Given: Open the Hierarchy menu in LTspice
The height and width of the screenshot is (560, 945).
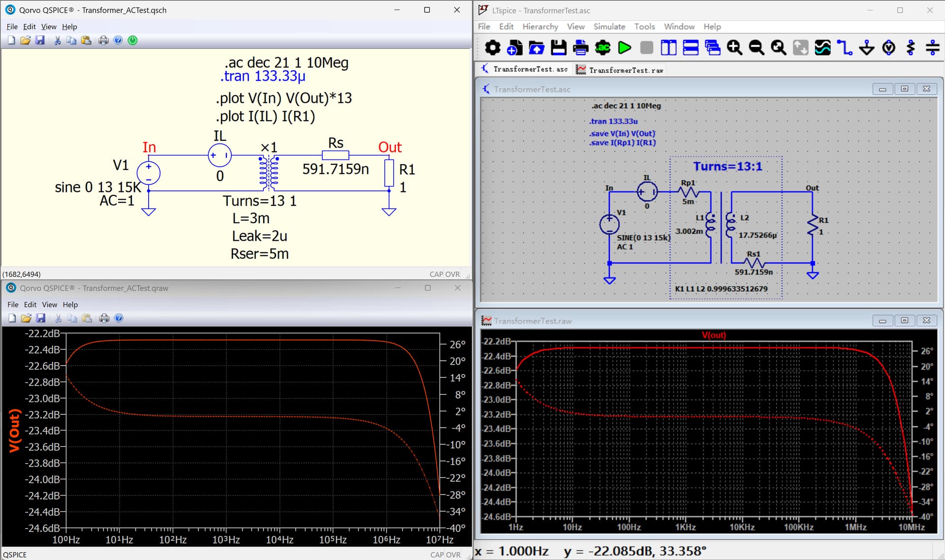Looking at the screenshot, I should [x=540, y=27].
